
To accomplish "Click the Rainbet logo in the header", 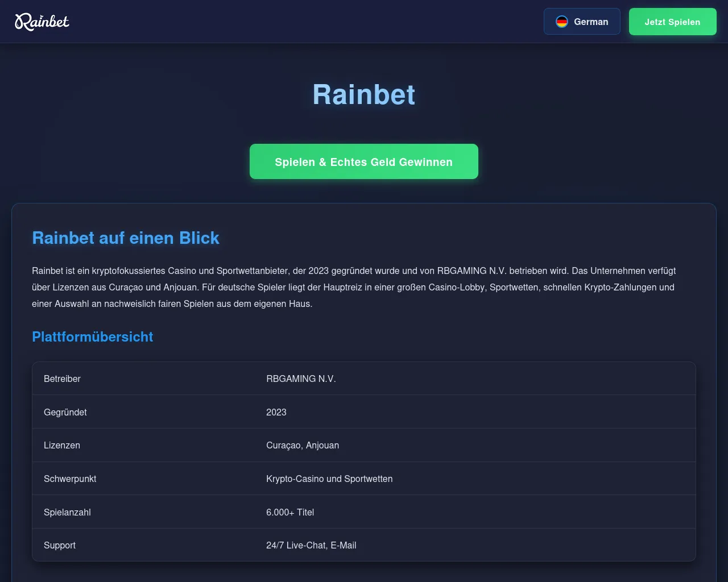I will (x=42, y=22).
